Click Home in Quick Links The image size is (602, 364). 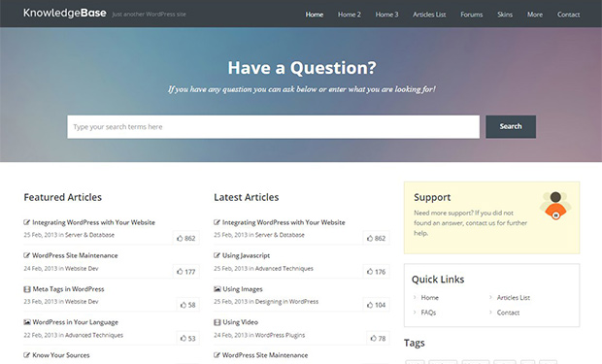[429, 298]
